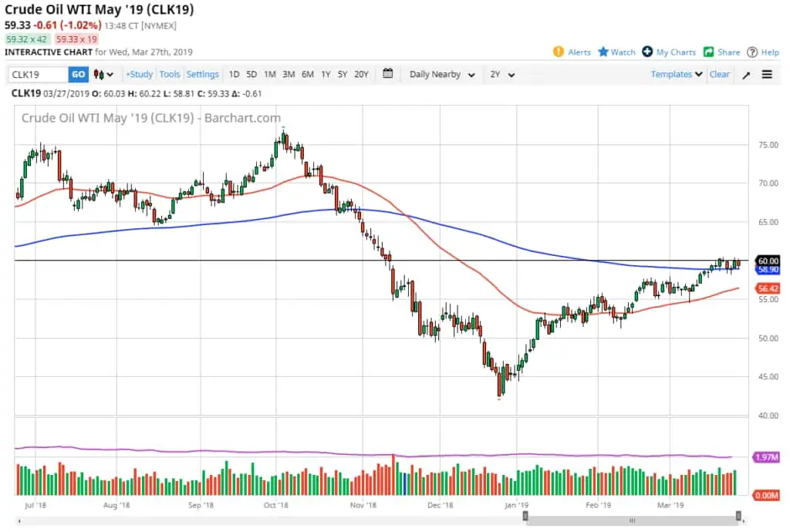
Task: Click the Clear link
Action: coord(720,75)
